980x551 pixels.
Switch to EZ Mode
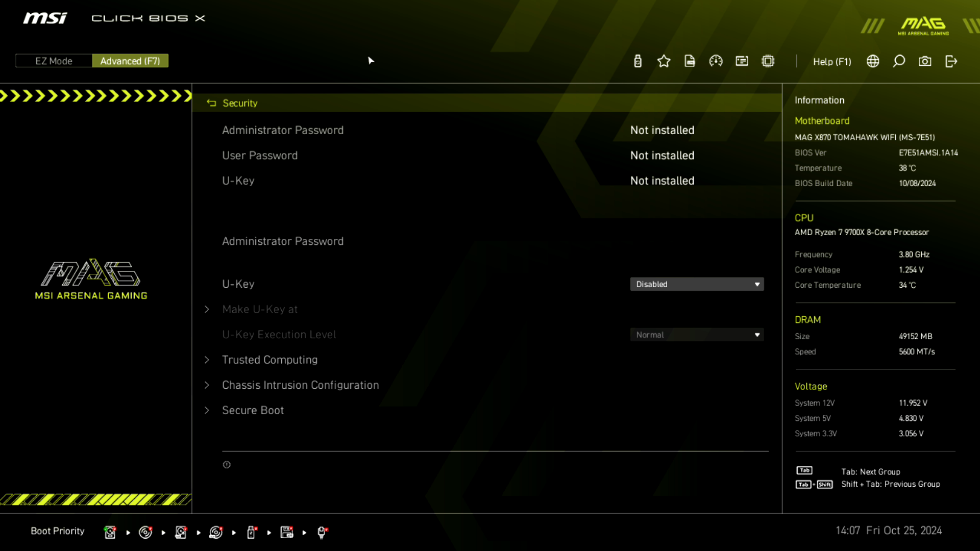(x=54, y=61)
